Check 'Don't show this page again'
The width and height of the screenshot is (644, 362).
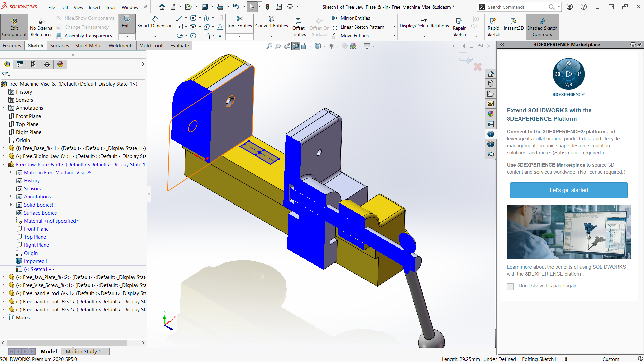[510, 286]
